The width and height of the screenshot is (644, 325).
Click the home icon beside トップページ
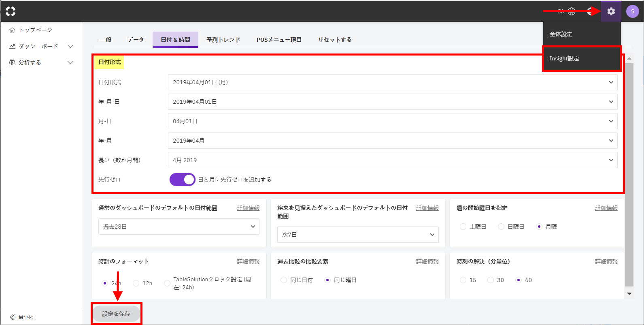point(12,30)
